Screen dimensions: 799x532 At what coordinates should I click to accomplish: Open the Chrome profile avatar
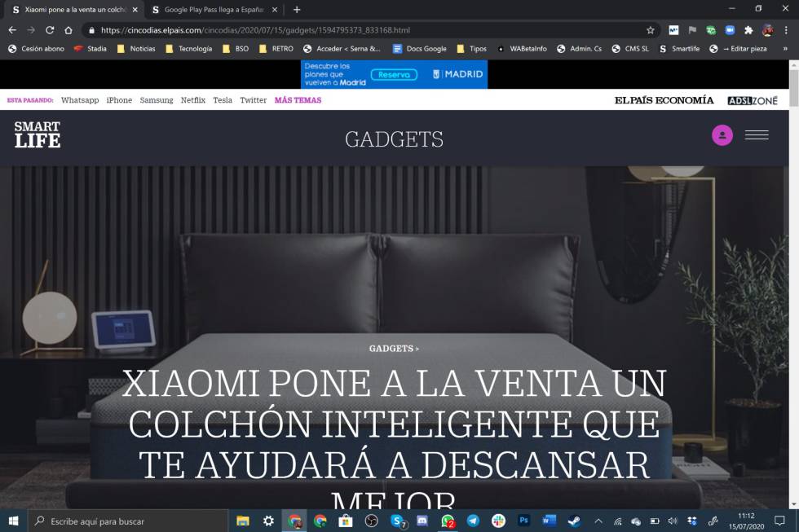coord(768,30)
